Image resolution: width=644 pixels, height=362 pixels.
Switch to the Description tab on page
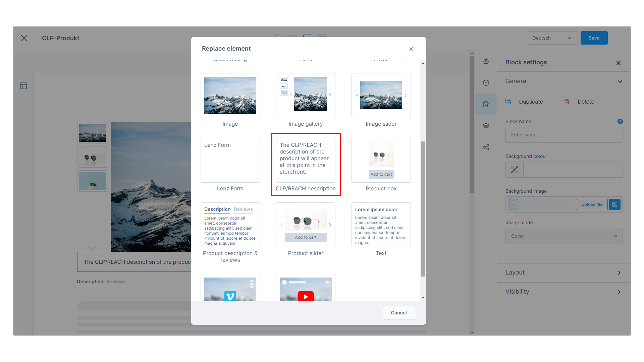pos(90,282)
